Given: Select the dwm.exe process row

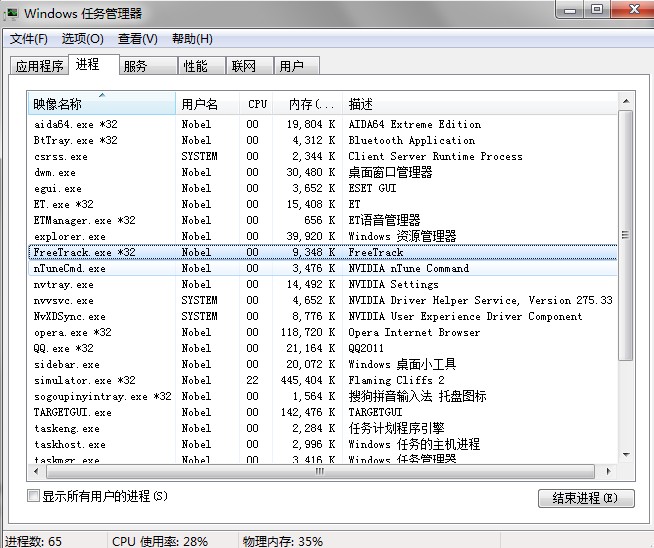Looking at the screenshot, I should pyautogui.click(x=323, y=172).
